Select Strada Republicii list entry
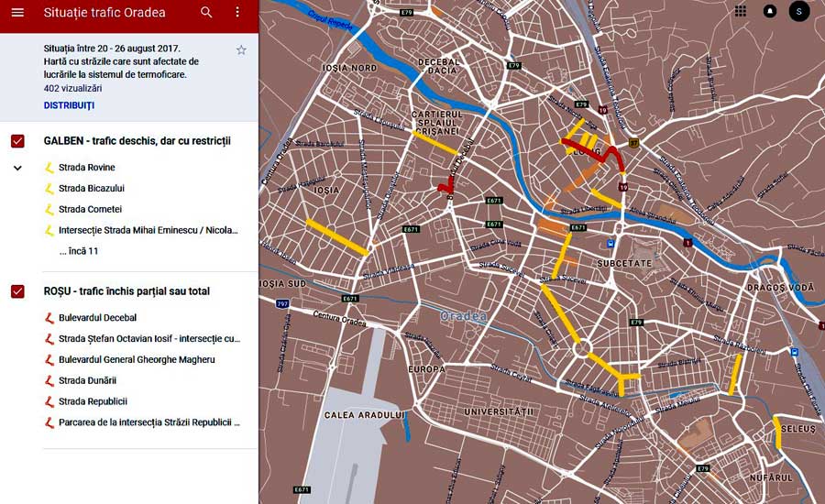This screenshot has width=825, height=504. pos(93,401)
